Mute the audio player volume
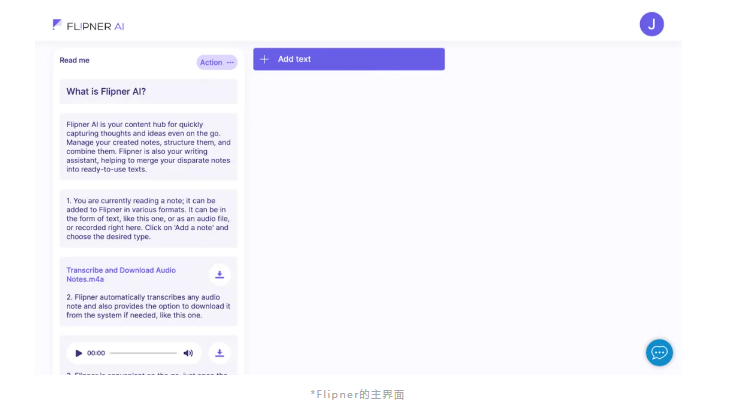Viewport: 739px width, 405px height. [188, 353]
